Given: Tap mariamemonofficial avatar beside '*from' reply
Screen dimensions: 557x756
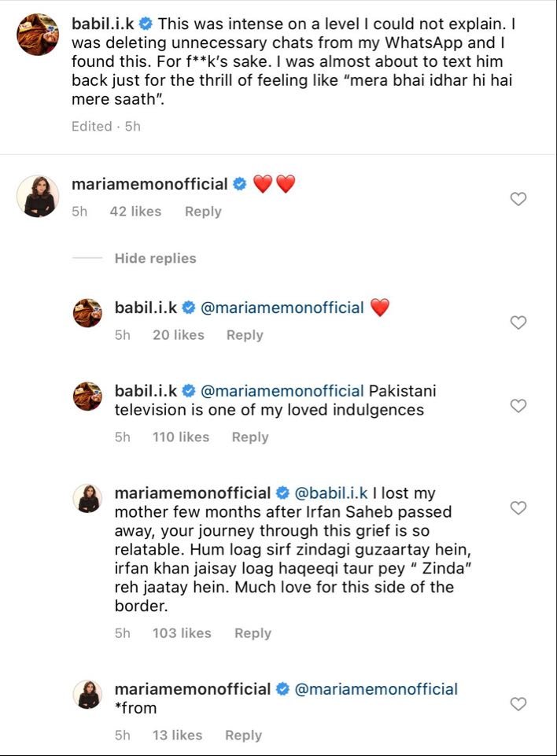Looking at the screenshot, I should click(x=87, y=694).
